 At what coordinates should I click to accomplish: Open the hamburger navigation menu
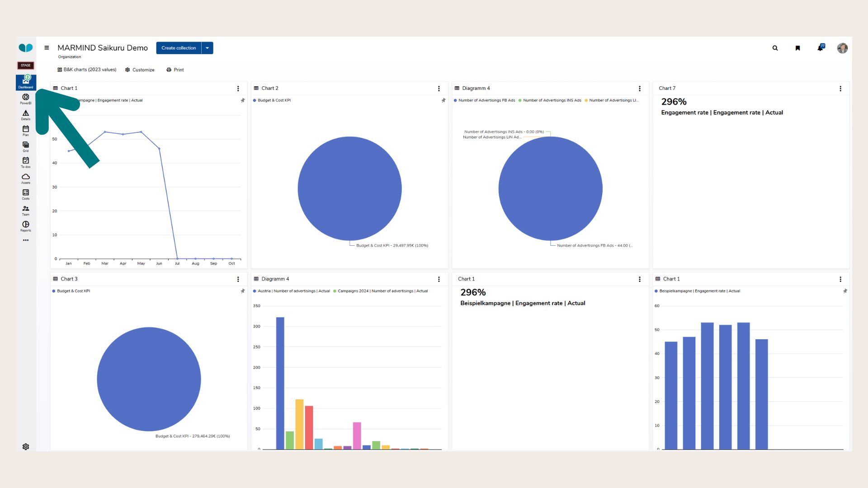tap(47, 48)
